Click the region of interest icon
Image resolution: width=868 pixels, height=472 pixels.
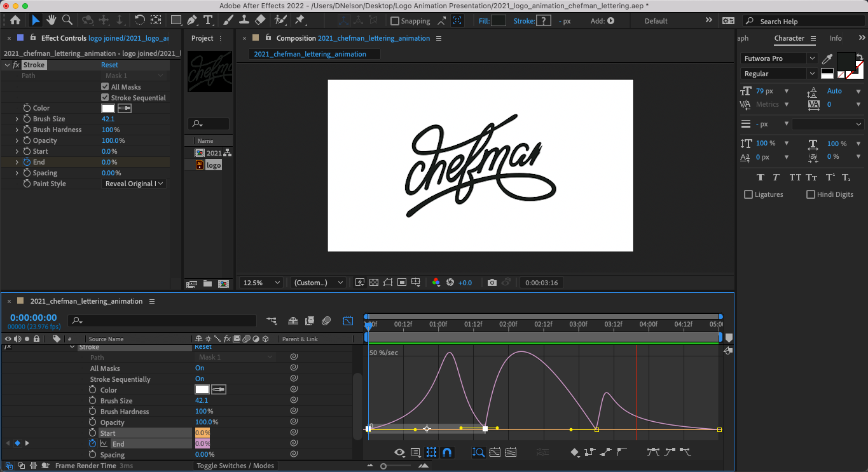(401, 283)
